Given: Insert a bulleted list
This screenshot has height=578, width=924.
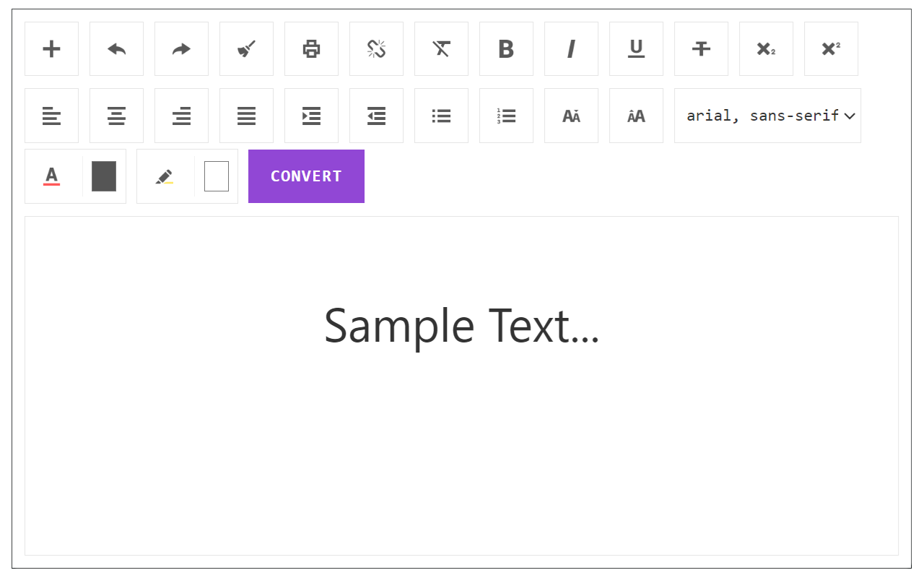Looking at the screenshot, I should click(441, 116).
